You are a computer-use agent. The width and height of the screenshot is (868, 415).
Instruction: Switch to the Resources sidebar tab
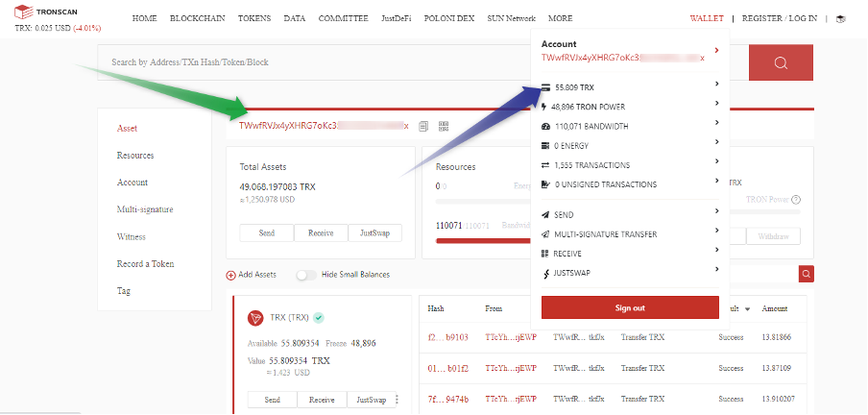coord(135,156)
